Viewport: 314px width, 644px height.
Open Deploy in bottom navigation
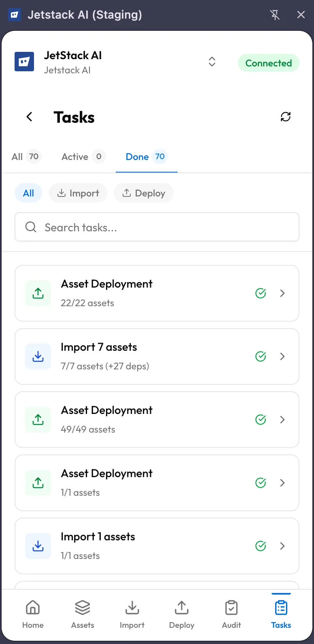click(182, 614)
